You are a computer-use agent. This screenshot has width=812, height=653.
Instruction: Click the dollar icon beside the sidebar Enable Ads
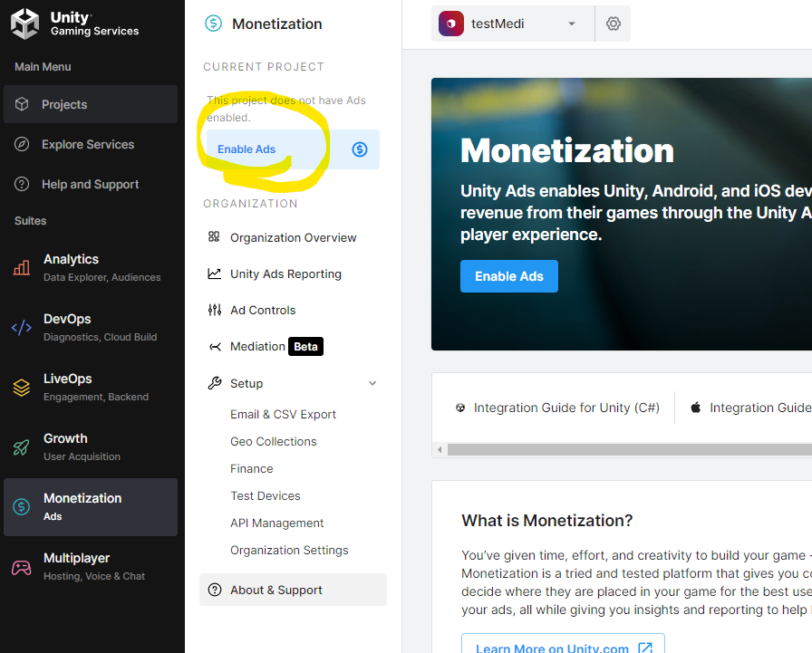tap(360, 149)
